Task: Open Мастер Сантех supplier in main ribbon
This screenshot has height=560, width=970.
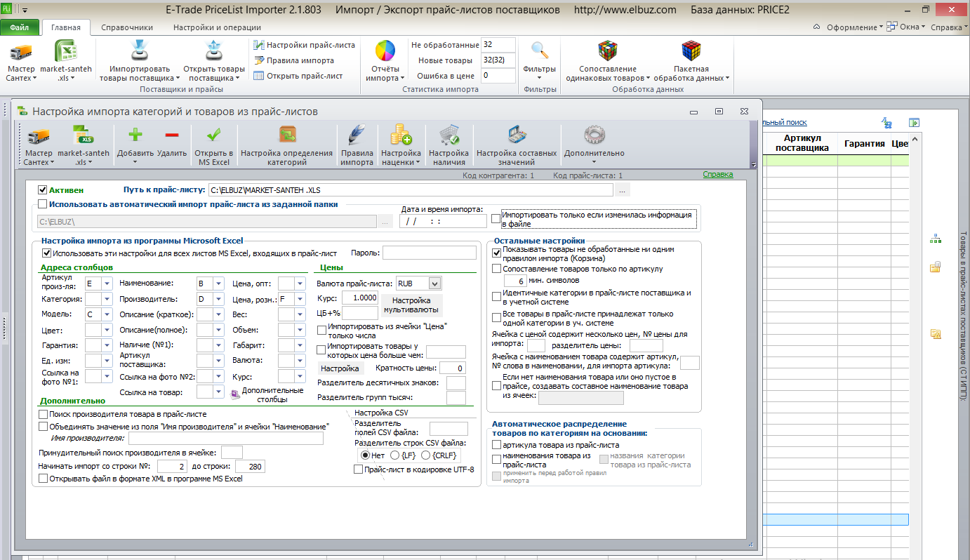Action: tap(20, 60)
